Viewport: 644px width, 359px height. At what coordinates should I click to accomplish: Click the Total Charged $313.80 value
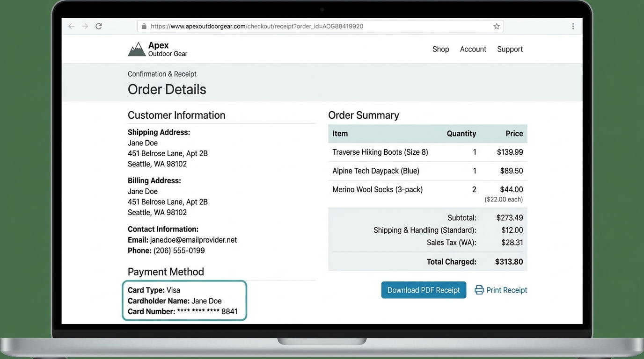(x=509, y=262)
